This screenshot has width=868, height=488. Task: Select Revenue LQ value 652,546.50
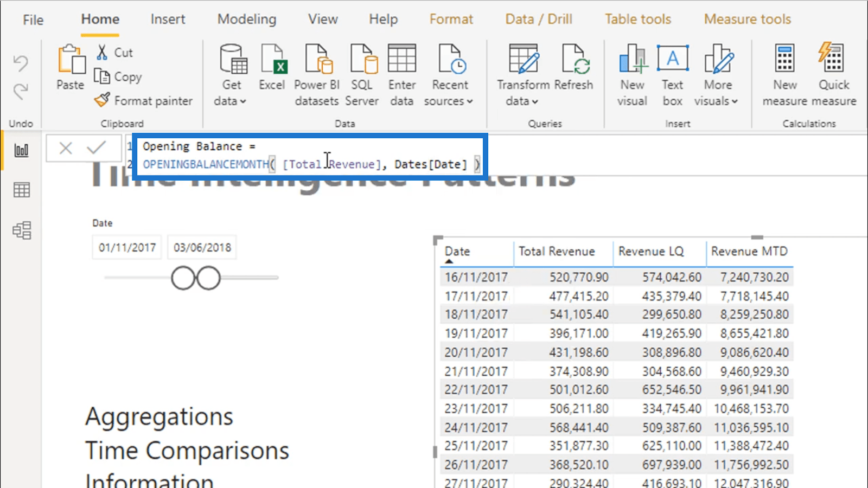pos(672,390)
